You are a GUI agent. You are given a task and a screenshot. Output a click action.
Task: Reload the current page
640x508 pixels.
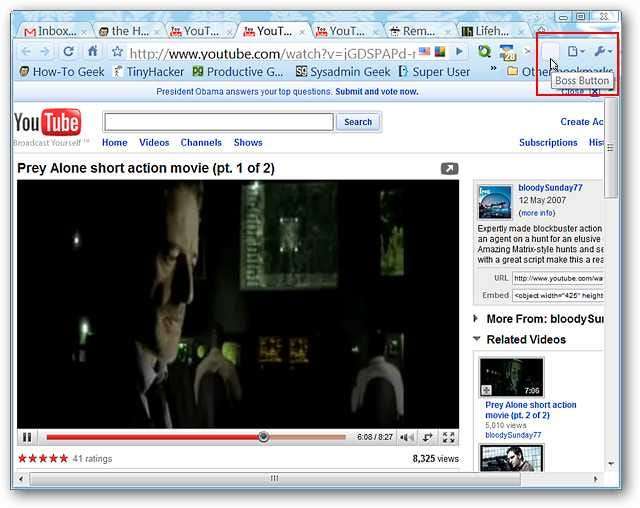[x=69, y=52]
